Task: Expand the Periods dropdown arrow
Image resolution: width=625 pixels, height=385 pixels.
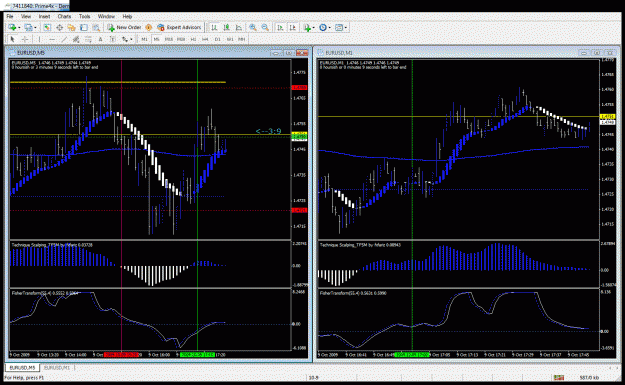Action: click(x=330, y=28)
